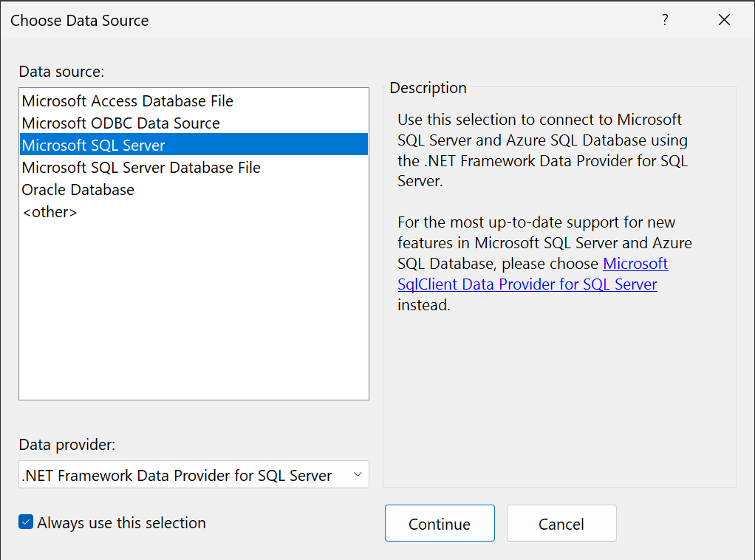Click the help question mark icon
Image resolution: width=755 pixels, height=560 pixels.
(x=665, y=20)
